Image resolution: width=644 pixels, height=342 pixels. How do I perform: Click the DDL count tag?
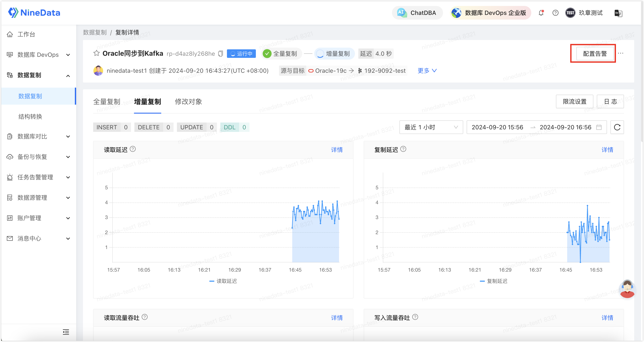click(x=235, y=127)
